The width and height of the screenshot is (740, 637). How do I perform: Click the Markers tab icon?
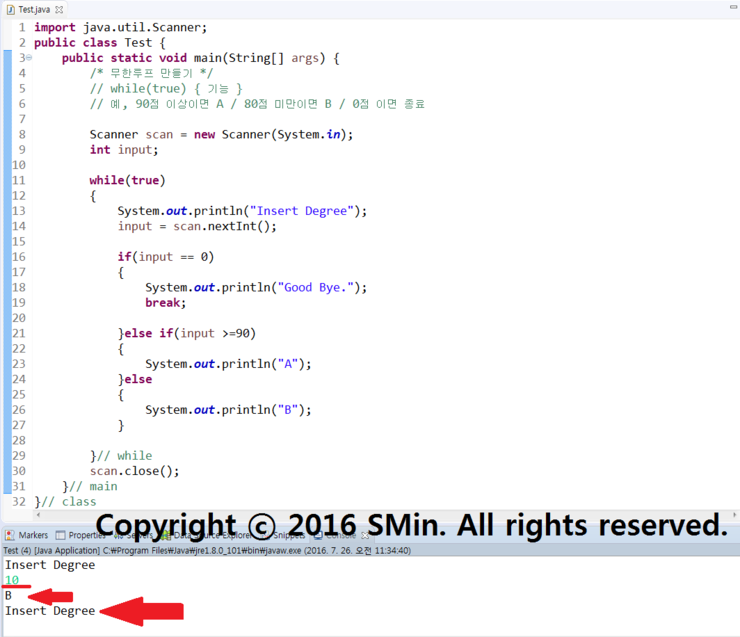point(9,535)
